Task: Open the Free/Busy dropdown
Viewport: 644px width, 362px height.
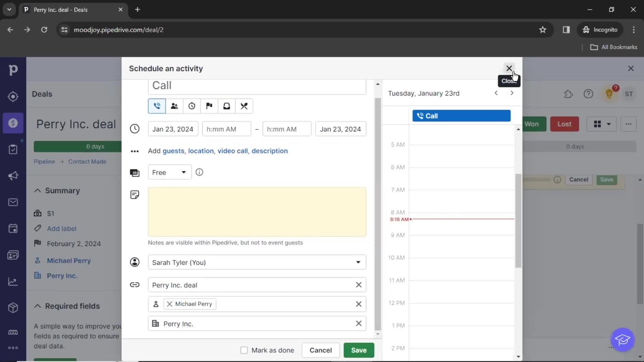Action: click(170, 172)
